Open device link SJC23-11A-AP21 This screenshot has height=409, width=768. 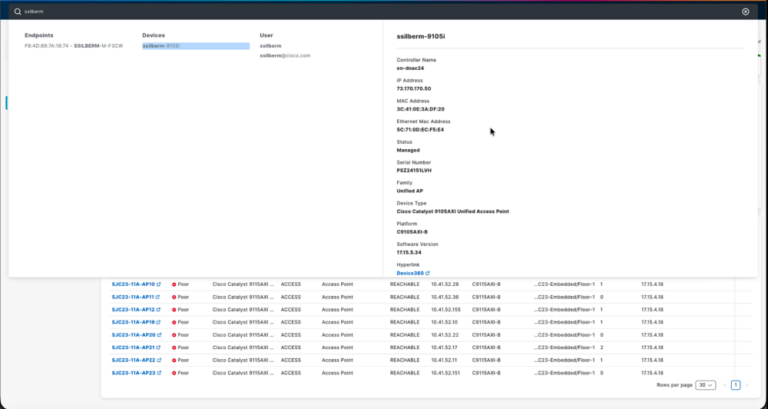pos(133,348)
